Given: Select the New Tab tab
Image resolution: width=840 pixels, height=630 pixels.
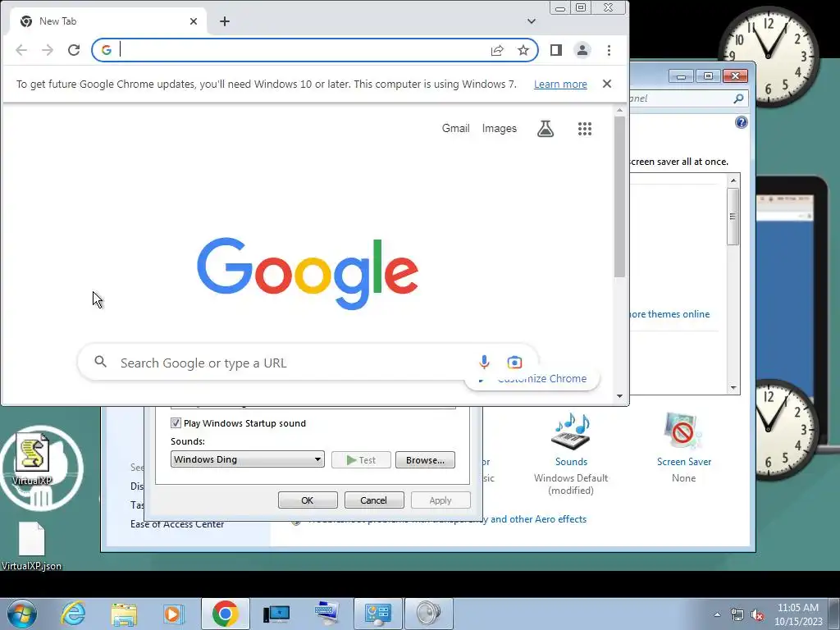Looking at the screenshot, I should 107,21.
